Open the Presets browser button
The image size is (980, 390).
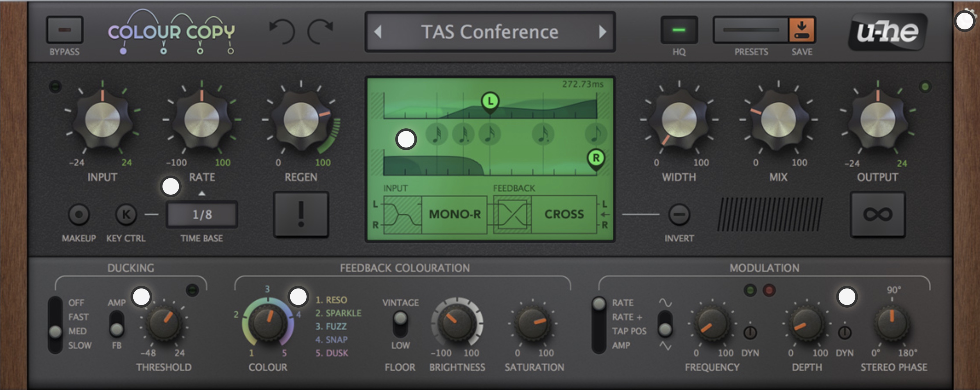coord(751,30)
